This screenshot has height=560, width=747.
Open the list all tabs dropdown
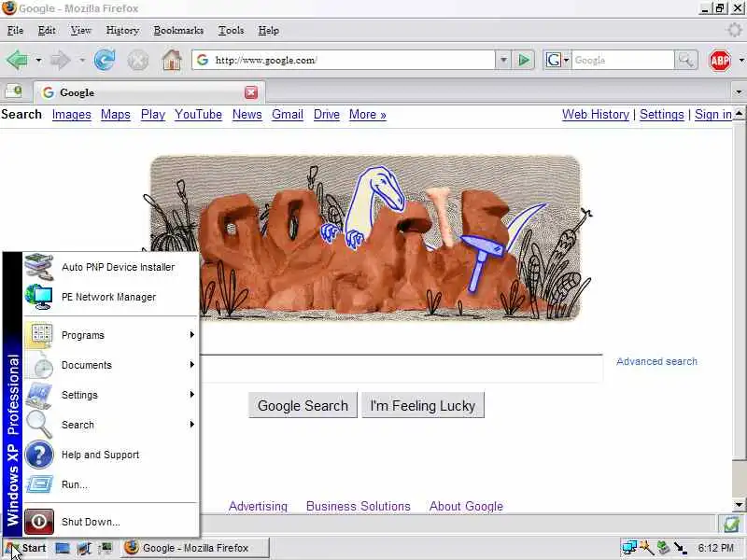739,91
